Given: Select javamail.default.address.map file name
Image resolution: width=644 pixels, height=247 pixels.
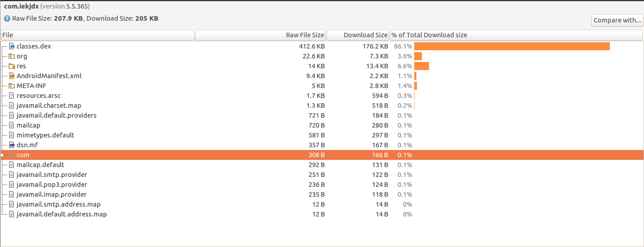Looking at the screenshot, I should point(62,214).
